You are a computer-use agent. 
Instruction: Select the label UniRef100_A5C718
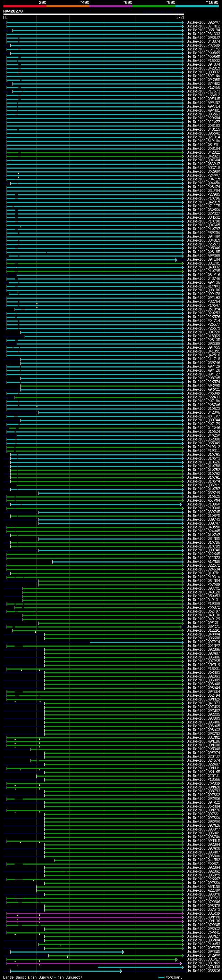coord(203,168)
